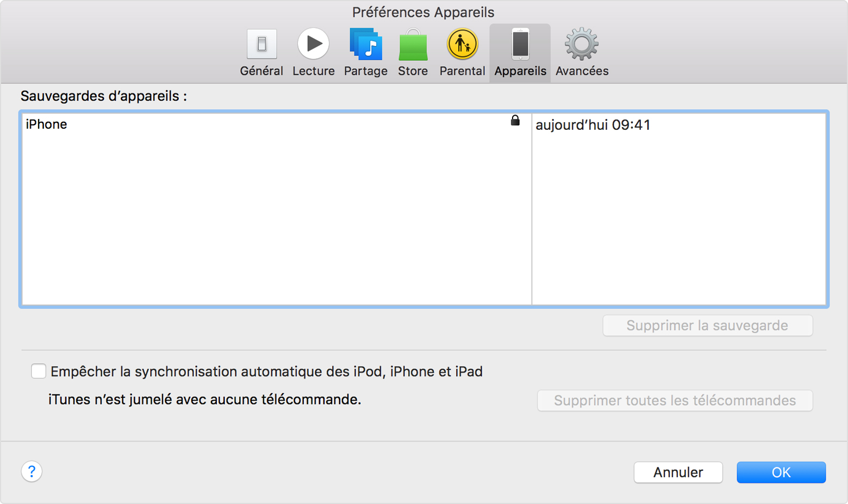The width and height of the screenshot is (848, 504).
Task: Open the Général preferences pane
Action: click(x=261, y=52)
